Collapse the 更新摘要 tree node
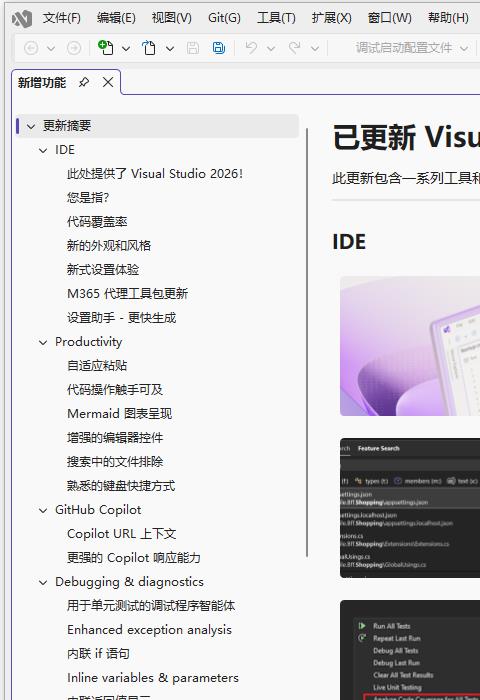 click(x=31, y=126)
